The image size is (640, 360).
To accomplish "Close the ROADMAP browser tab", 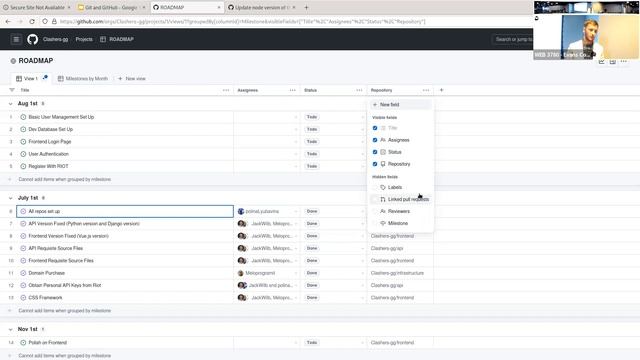I will coord(219,7).
